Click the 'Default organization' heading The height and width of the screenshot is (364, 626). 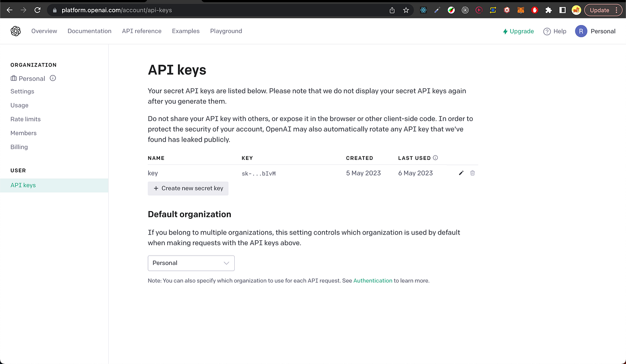pos(190,214)
